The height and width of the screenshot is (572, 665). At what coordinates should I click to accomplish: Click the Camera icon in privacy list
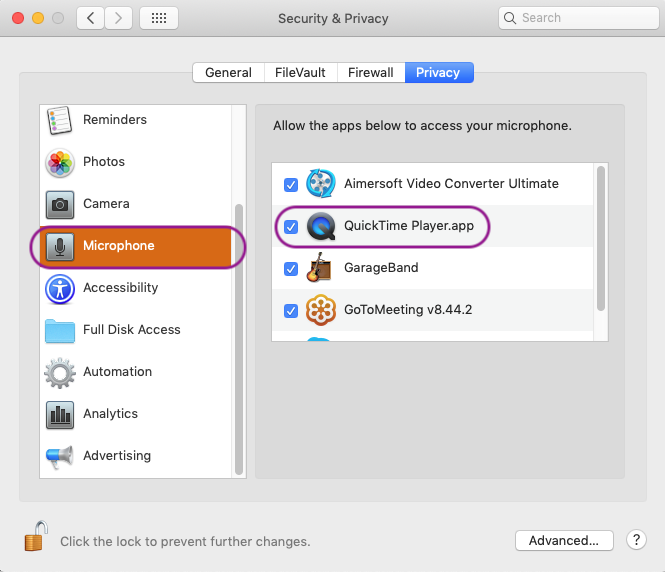tap(60, 204)
